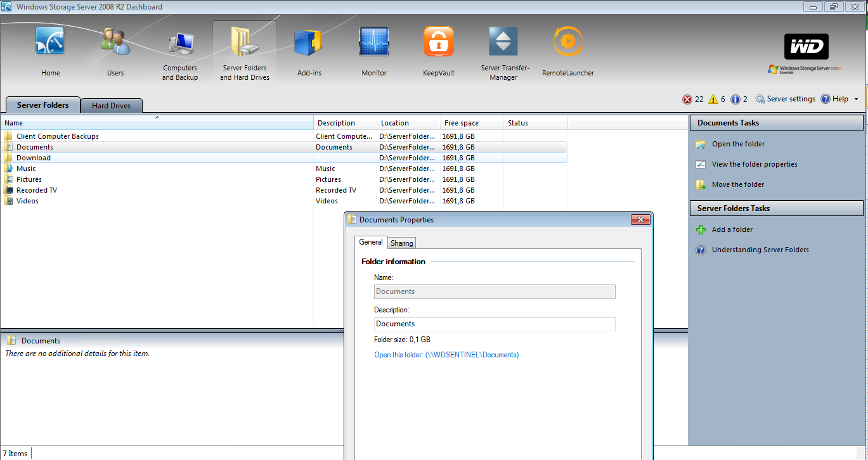Image resolution: width=868 pixels, height=460 pixels.
Task: Click the Client Compute... description cell
Action: coord(344,136)
